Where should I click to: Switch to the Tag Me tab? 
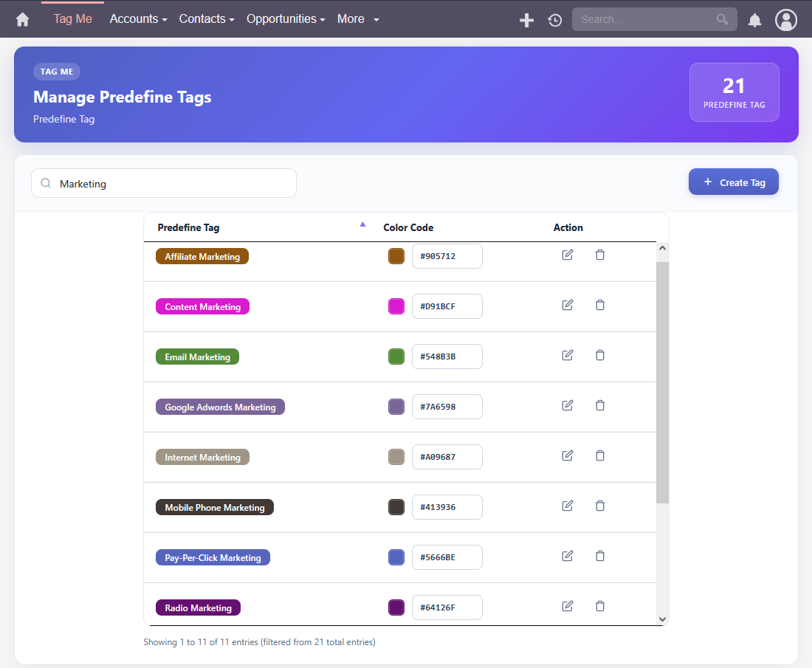click(x=72, y=19)
